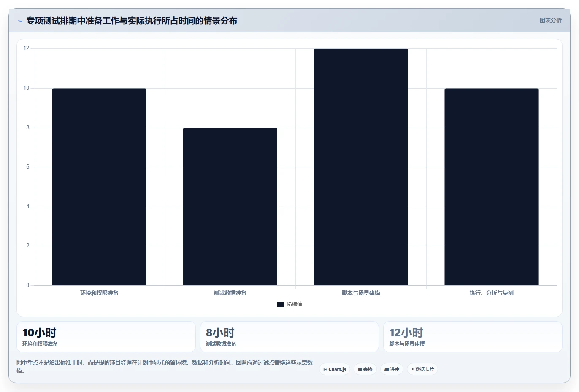Click the lightning icon beside the chart title
Screen dimensions: 579x392
(x=20, y=21)
